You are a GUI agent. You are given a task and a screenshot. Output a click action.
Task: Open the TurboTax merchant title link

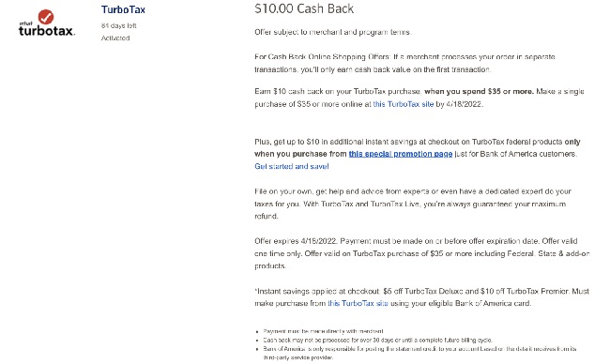[123, 9]
